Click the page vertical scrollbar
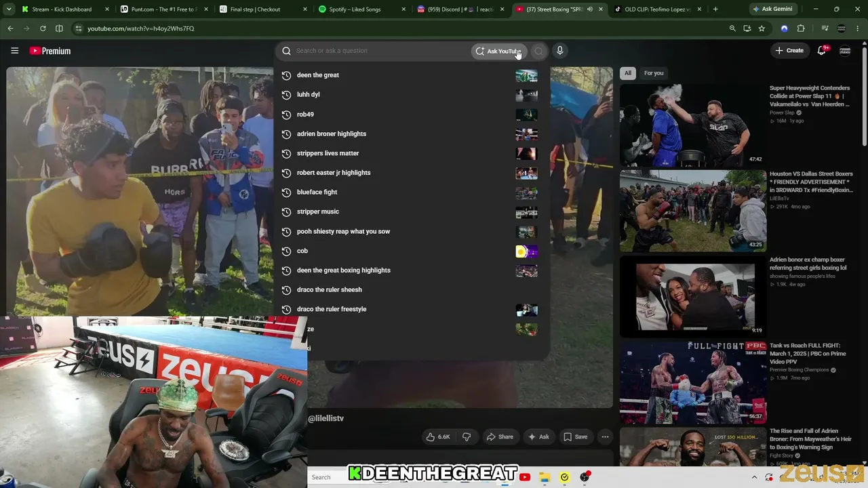868x488 pixels. pyautogui.click(x=864, y=95)
